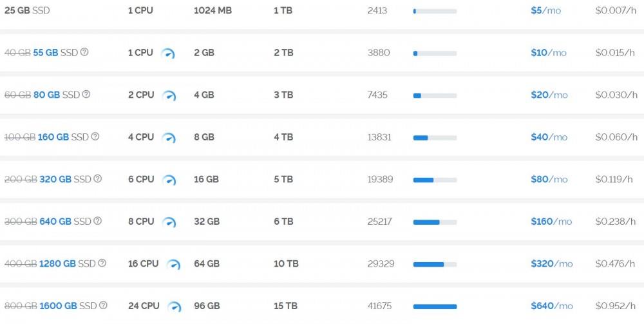The height and width of the screenshot is (324, 644).
Task: Click the help icon beside 80 GB SSD
Action: (x=86, y=95)
